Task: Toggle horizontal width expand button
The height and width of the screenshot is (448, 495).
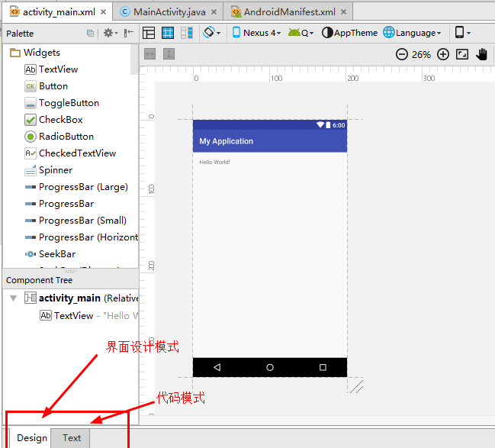Action: tap(150, 54)
